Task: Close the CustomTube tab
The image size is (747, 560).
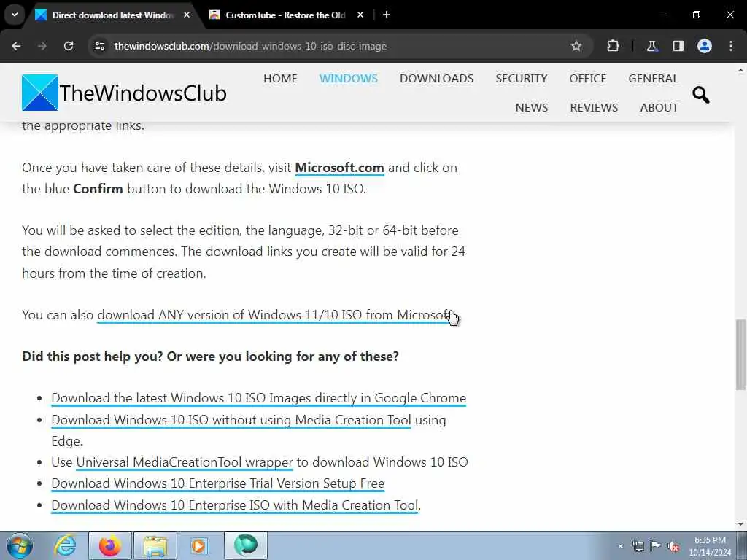Action: coord(360,15)
